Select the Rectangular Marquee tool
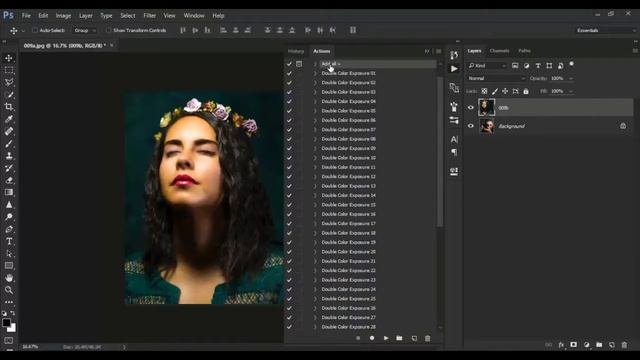This screenshot has width=640, height=360. click(x=9, y=70)
